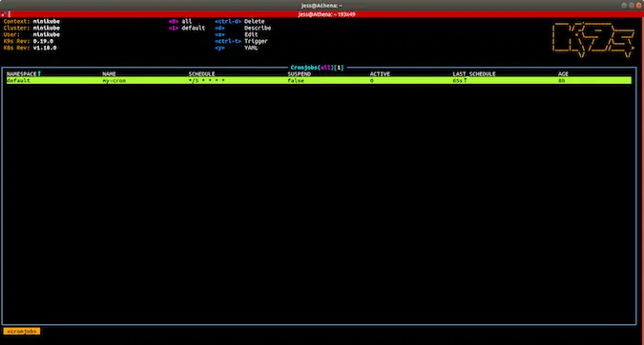
Task: Click the K9s ASCII logo
Action: [593, 40]
